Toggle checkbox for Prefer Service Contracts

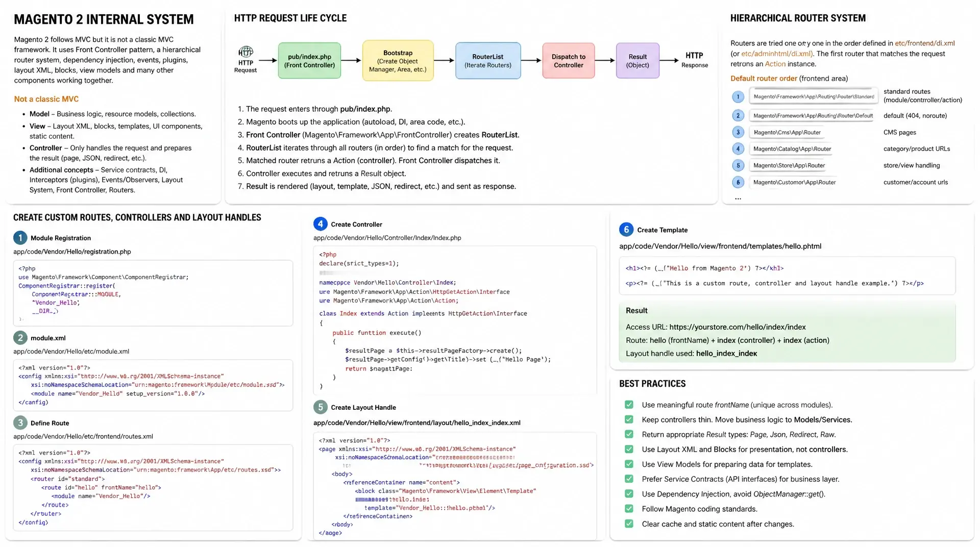(629, 479)
